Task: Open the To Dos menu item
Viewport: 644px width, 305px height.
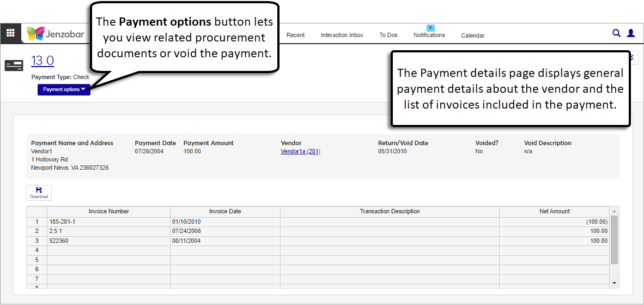Action: pos(388,35)
